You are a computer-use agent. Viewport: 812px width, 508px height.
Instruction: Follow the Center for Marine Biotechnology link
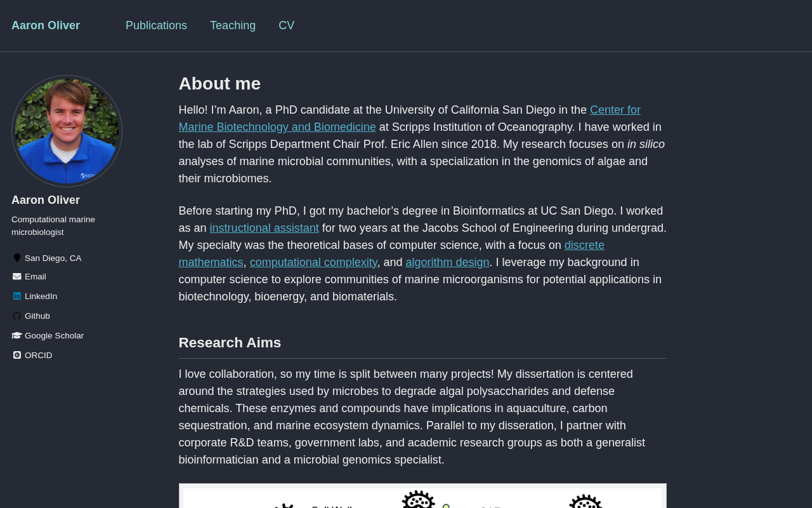point(615,110)
